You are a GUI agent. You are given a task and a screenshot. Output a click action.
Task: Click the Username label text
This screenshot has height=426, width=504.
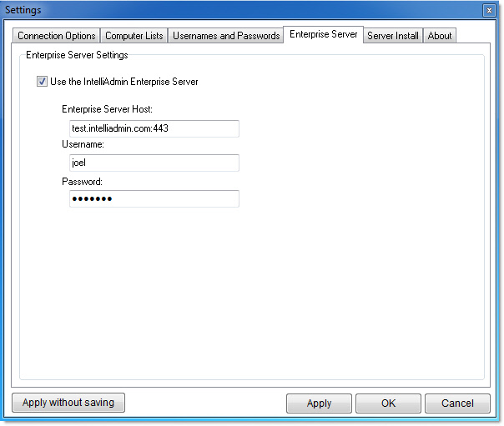coord(83,144)
